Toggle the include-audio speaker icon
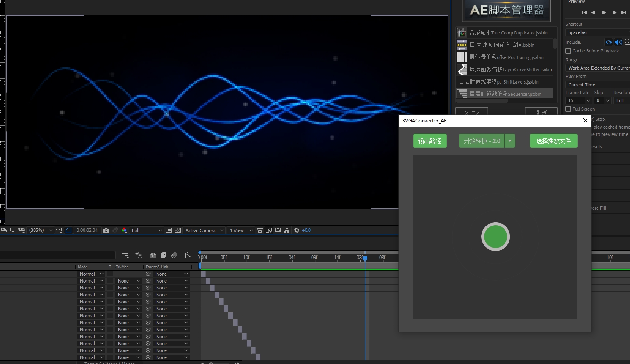Viewport: 630px width, 364px height. tap(618, 42)
